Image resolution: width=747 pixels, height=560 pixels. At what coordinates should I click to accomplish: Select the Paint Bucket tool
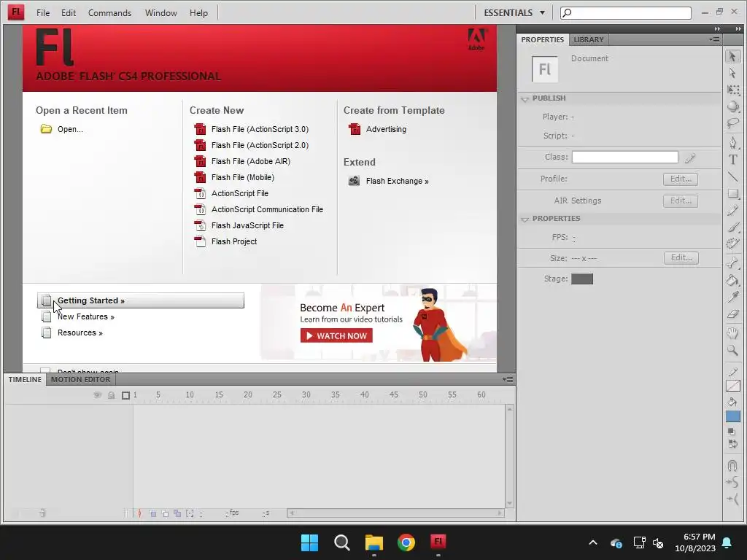coord(732,280)
